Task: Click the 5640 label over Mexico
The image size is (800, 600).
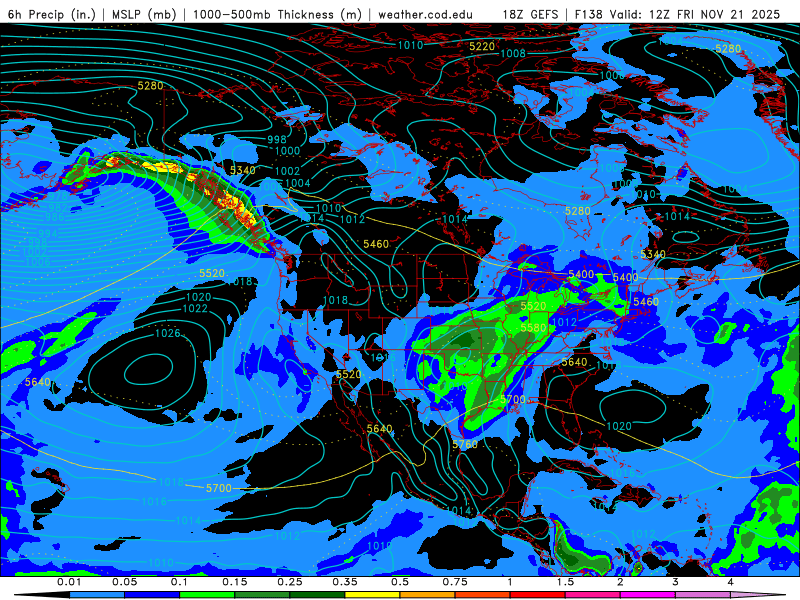Action: point(380,428)
